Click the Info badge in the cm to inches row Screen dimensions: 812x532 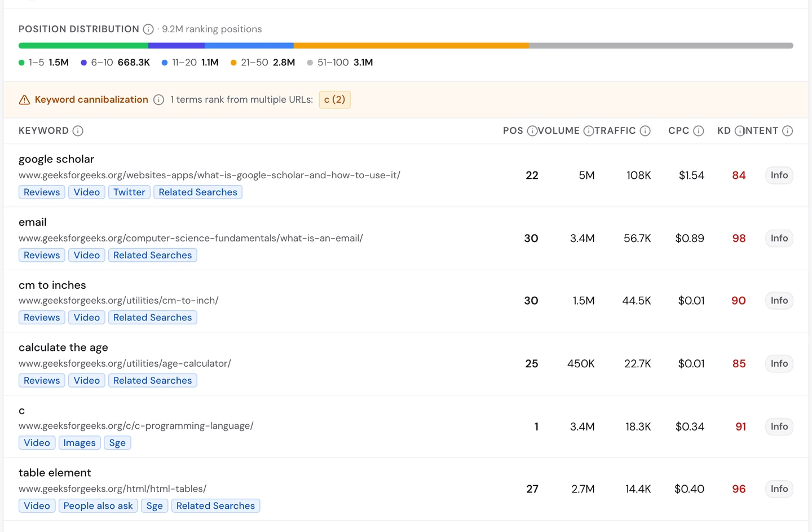(x=779, y=301)
